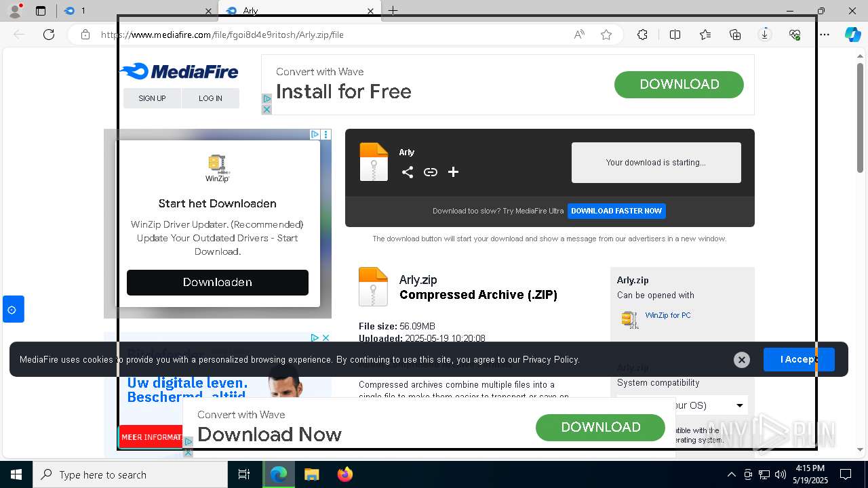Select the Arly tab
Screen dimensions: 868x488
[x=298, y=11]
